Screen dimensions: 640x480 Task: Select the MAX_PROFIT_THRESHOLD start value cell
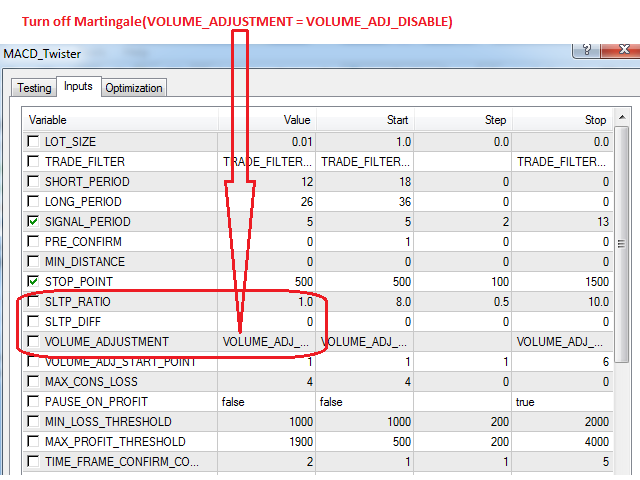pyautogui.click(x=363, y=442)
